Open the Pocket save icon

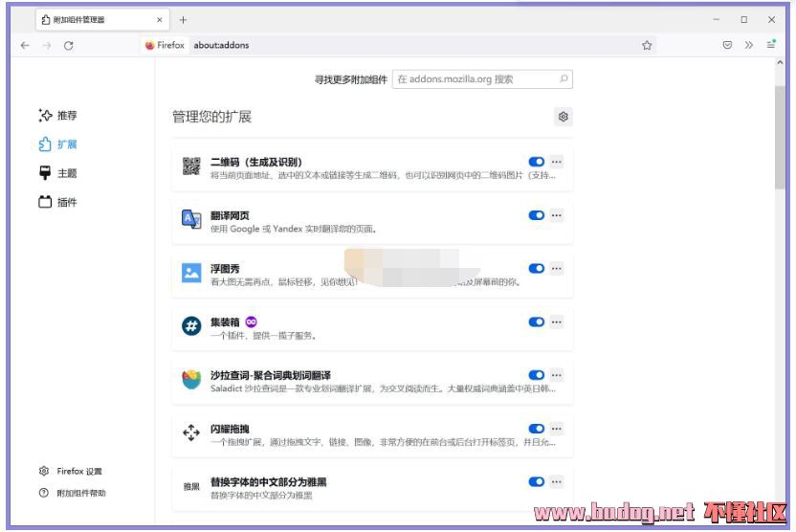[727, 45]
